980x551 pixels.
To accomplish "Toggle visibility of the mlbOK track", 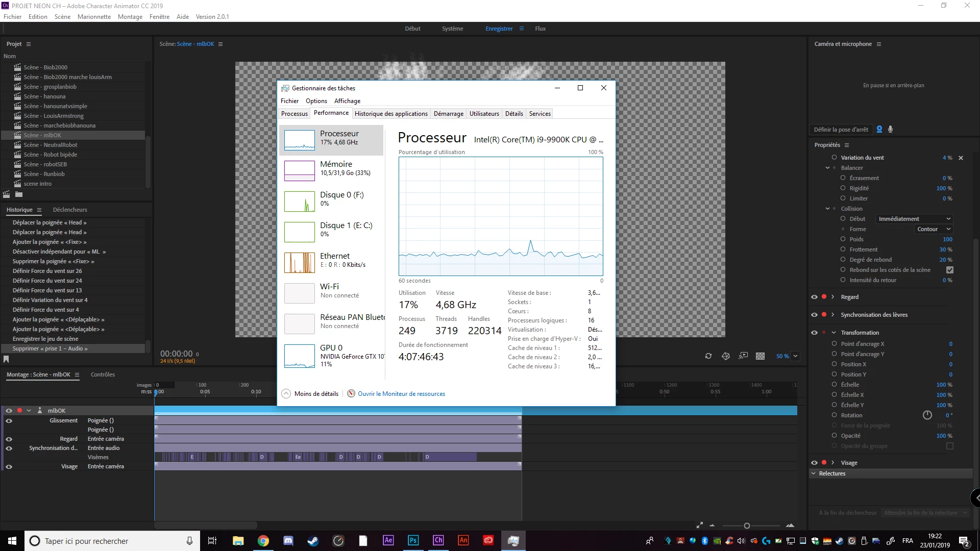I will click(x=9, y=411).
